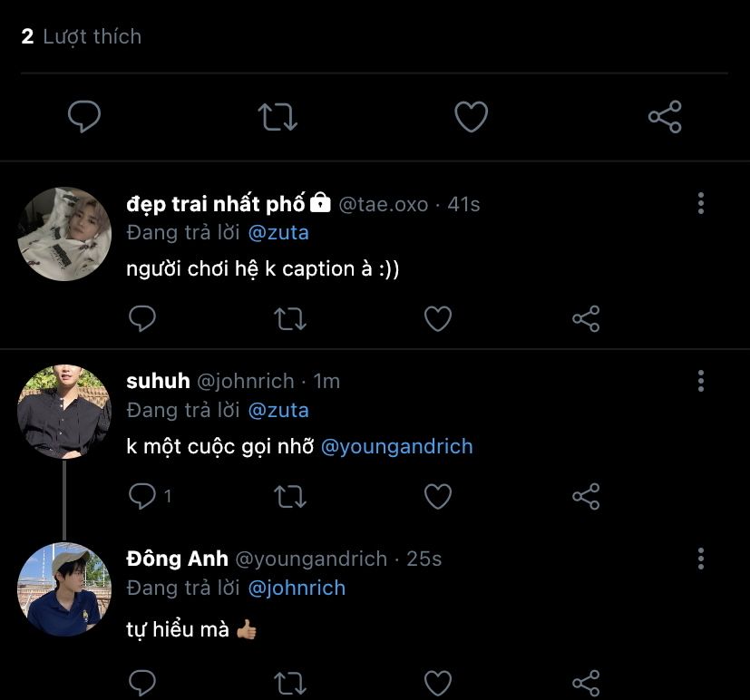Open the @johnrich reply-to link
This screenshot has width=750, height=700.
297,588
